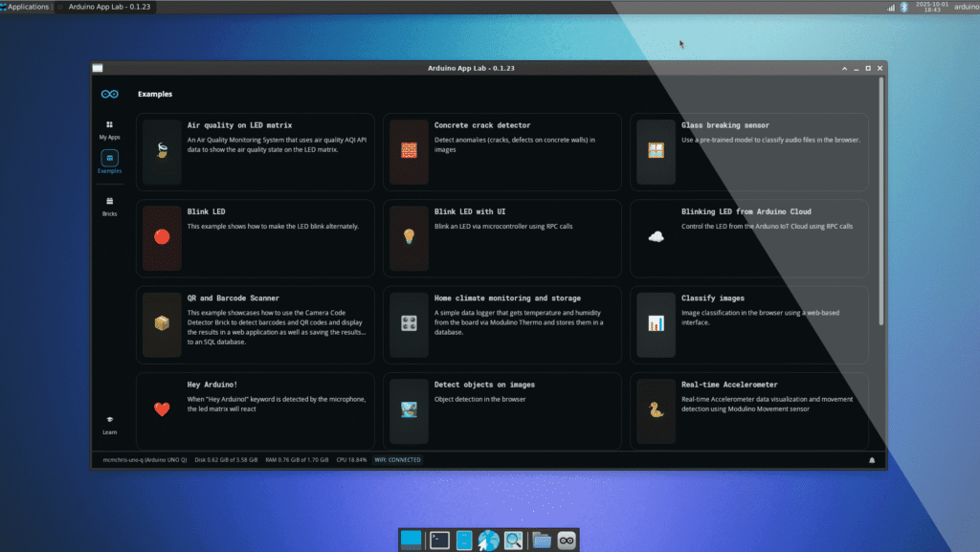
Task: Click the Classify images chart thumbnail
Action: (656, 323)
